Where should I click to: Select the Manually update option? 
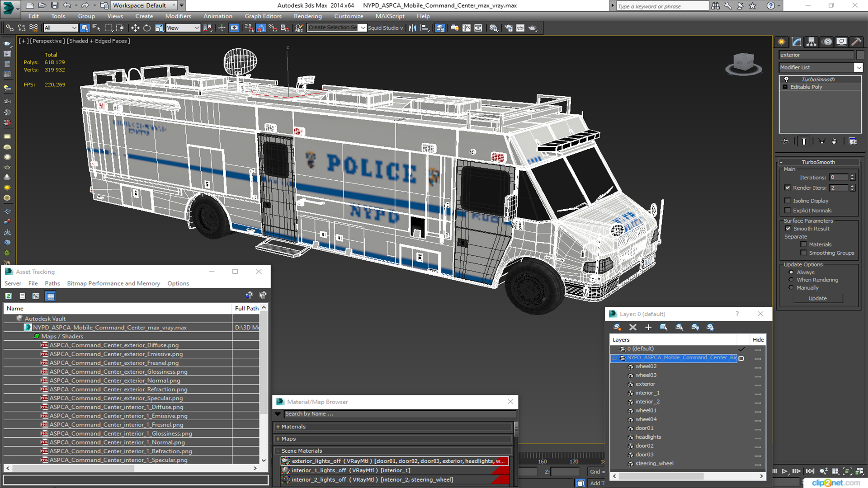791,288
